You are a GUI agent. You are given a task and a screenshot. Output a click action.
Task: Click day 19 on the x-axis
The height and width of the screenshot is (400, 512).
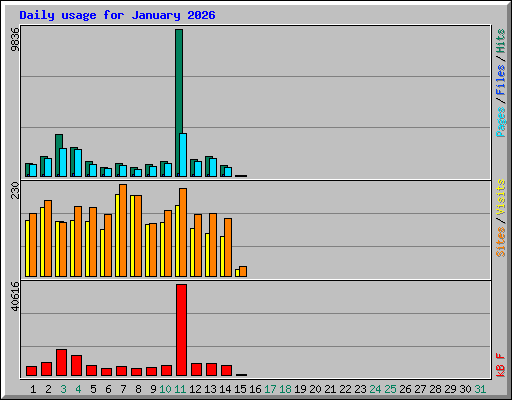(x=300, y=389)
